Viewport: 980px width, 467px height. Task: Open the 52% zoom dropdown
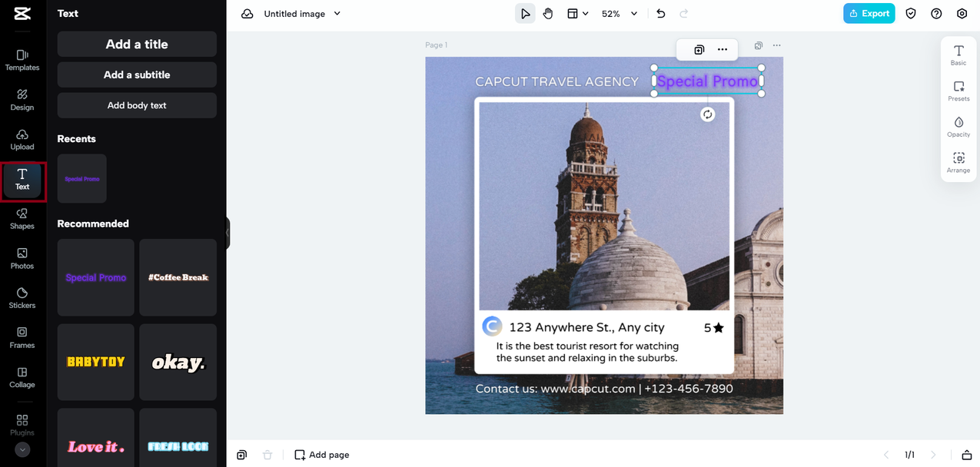pos(620,14)
